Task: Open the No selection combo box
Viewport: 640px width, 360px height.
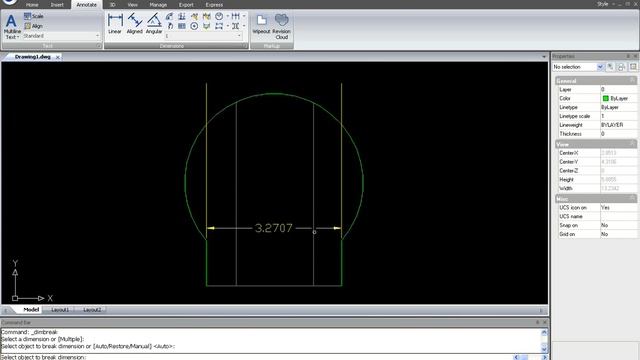Action: coord(578,67)
